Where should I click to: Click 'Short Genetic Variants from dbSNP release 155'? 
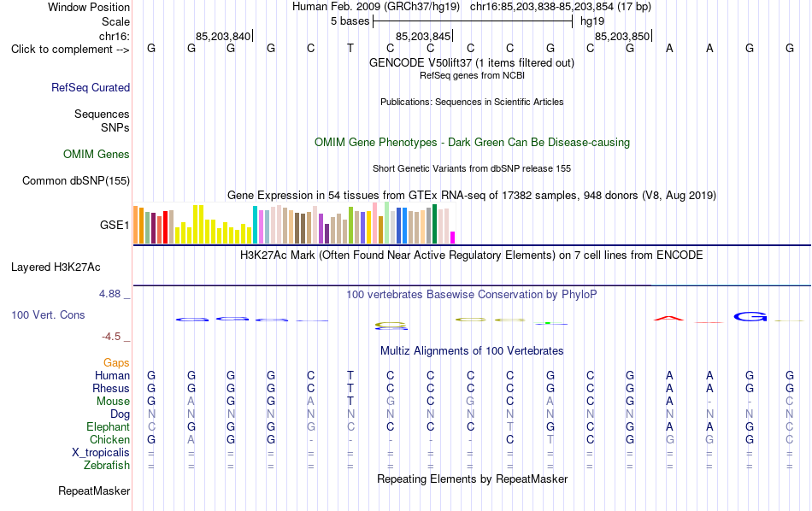tap(472, 169)
